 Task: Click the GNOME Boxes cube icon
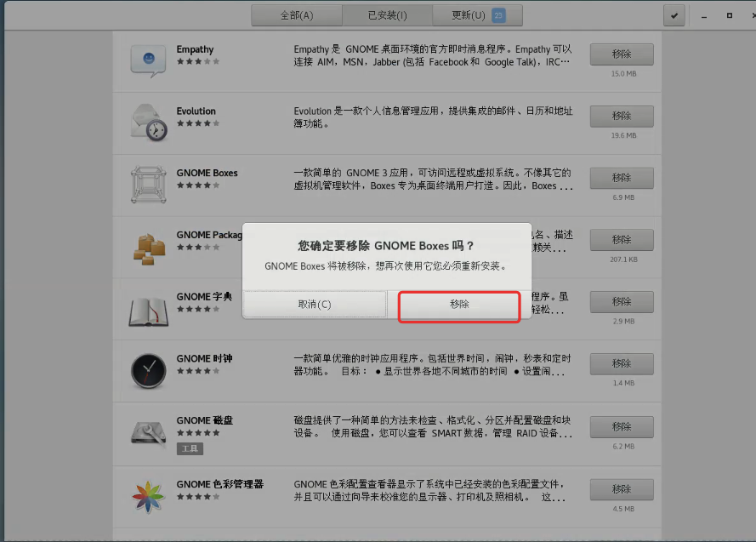click(147, 183)
